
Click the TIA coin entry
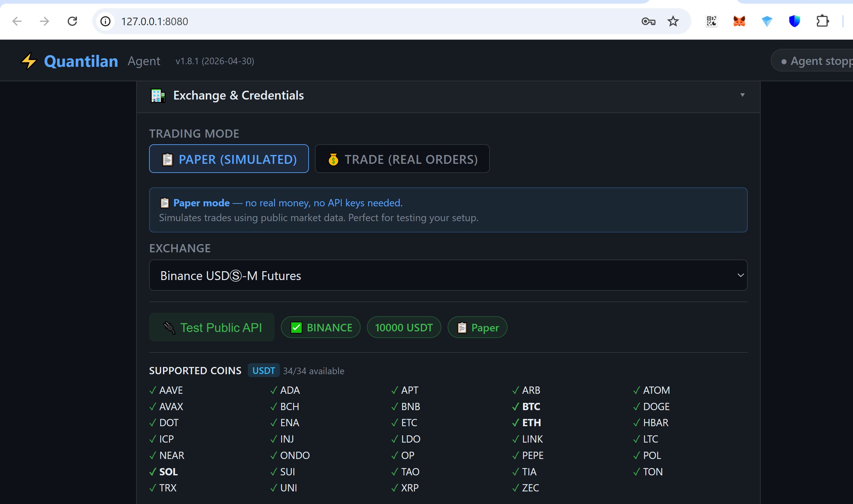[x=524, y=472]
